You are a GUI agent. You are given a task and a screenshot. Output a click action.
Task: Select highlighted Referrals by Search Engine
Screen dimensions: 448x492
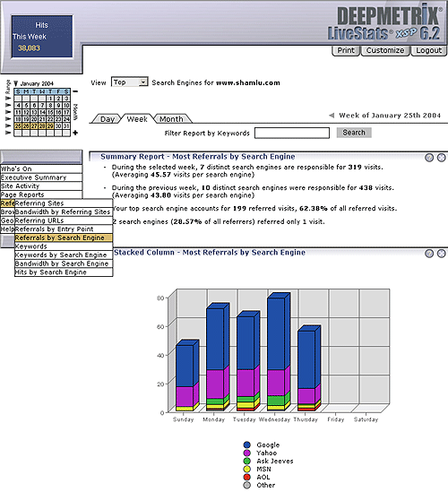(64, 237)
